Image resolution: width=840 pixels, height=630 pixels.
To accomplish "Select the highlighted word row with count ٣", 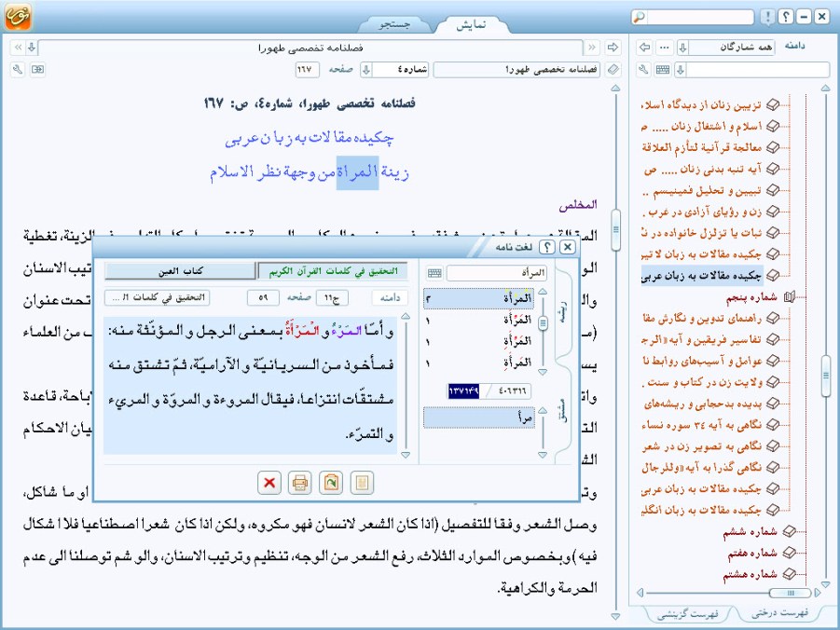I will coord(479,298).
